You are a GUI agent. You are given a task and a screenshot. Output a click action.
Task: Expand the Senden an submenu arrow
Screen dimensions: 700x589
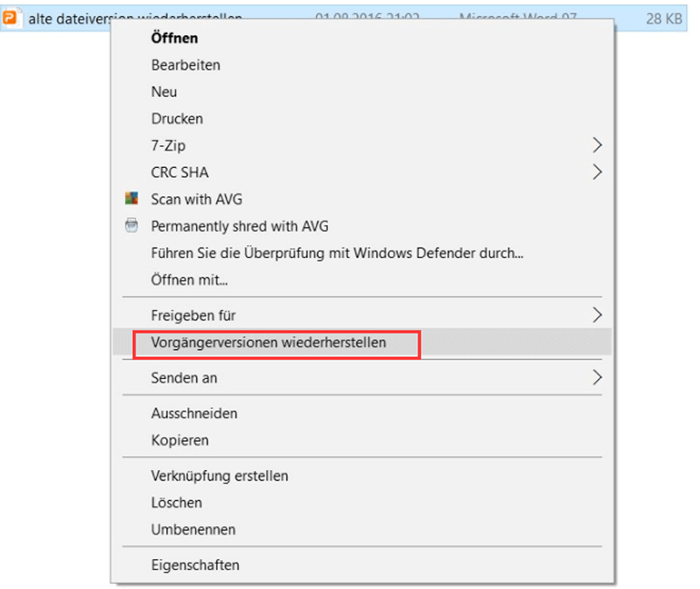click(x=597, y=378)
